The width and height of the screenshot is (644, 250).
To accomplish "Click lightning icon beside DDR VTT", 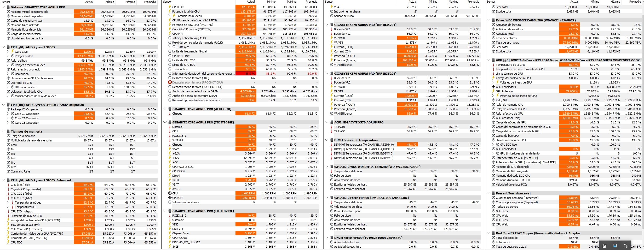I will pos(170,229).
